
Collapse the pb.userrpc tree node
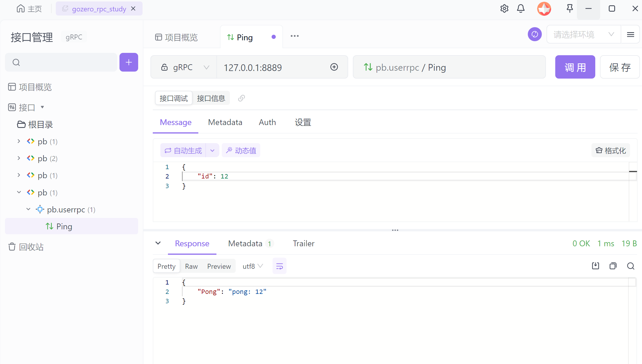[x=28, y=209]
